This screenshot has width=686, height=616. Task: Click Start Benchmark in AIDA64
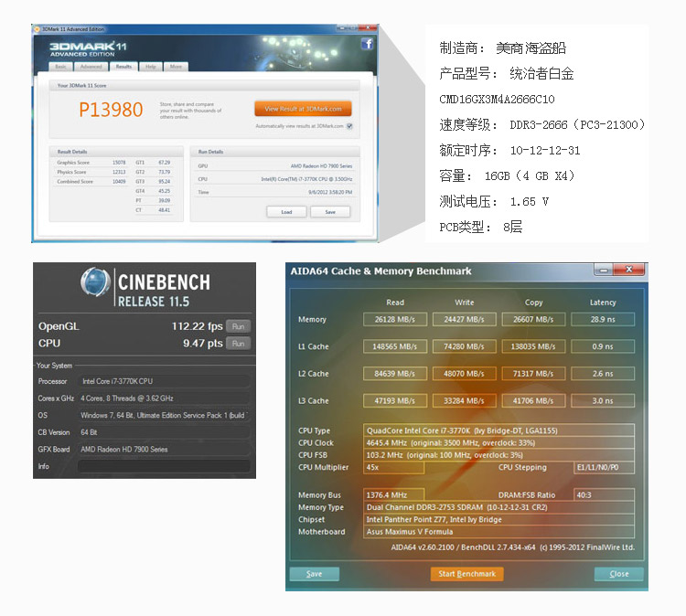tap(466, 574)
